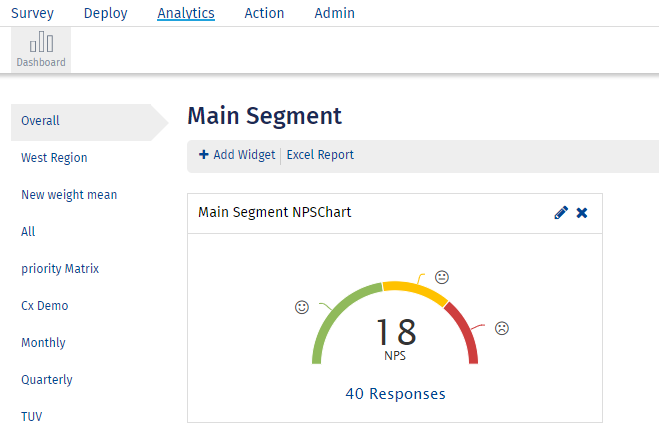Open the Action menu

pos(264,13)
